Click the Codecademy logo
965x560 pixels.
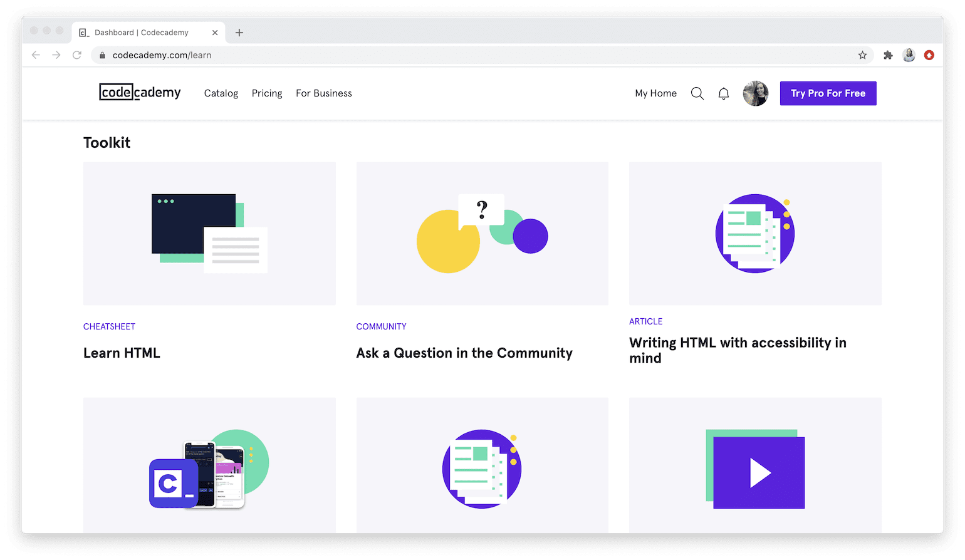click(x=139, y=92)
